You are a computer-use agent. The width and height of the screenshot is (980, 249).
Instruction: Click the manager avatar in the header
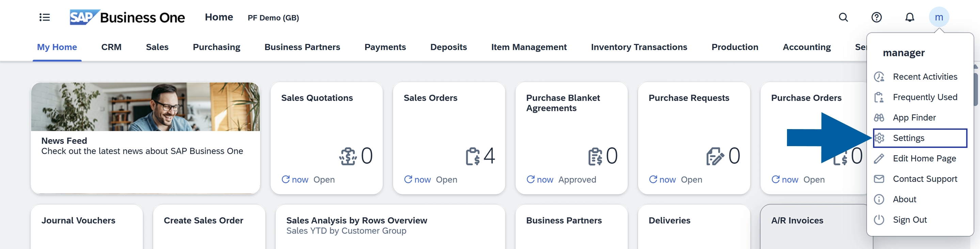939,17
